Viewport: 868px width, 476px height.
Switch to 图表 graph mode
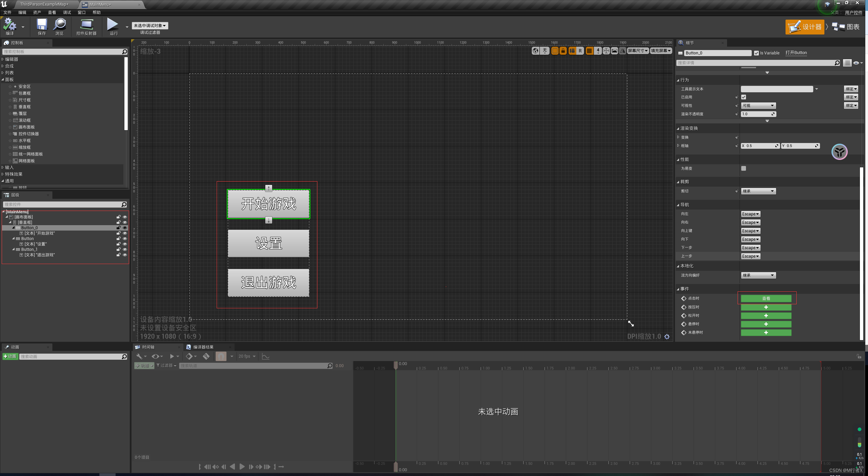tap(846, 27)
